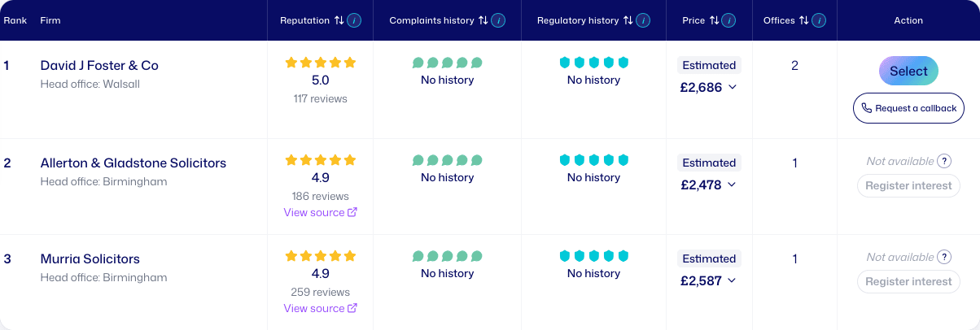This screenshot has height=330, width=980.
Task: Sort by Price arrows icon
Action: (x=714, y=20)
